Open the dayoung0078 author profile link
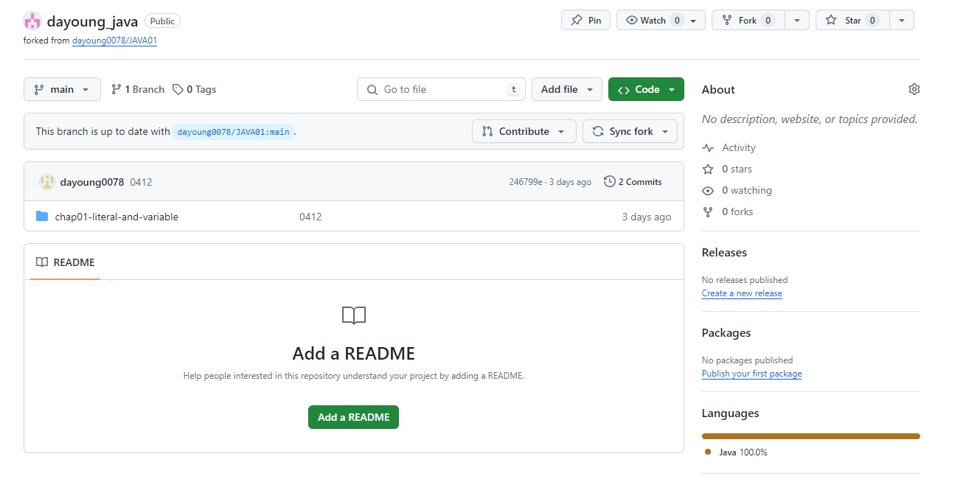 click(x=92, y=182)
